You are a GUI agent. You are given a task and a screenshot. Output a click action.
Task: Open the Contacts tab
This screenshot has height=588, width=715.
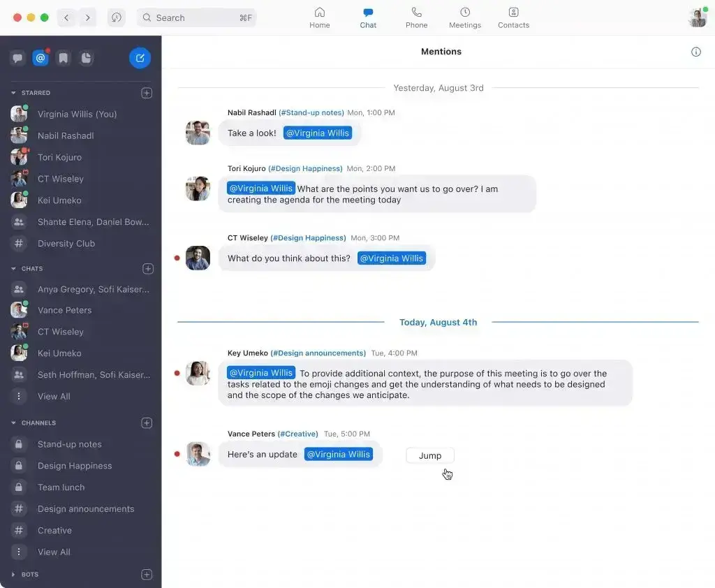[x=513, y=17]
